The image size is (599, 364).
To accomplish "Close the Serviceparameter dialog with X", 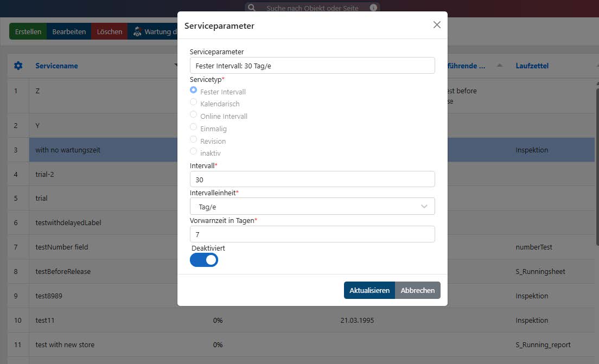I will pos(437,25).
